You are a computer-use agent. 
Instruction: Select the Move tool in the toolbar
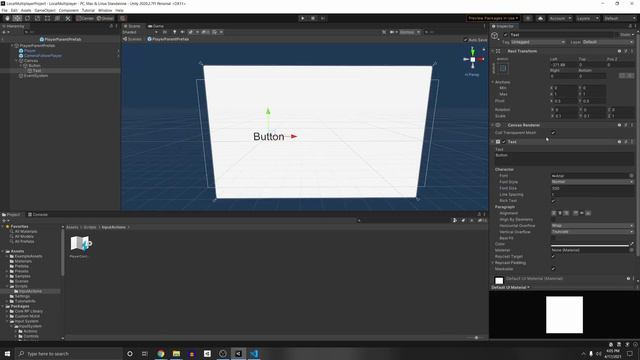17,18
